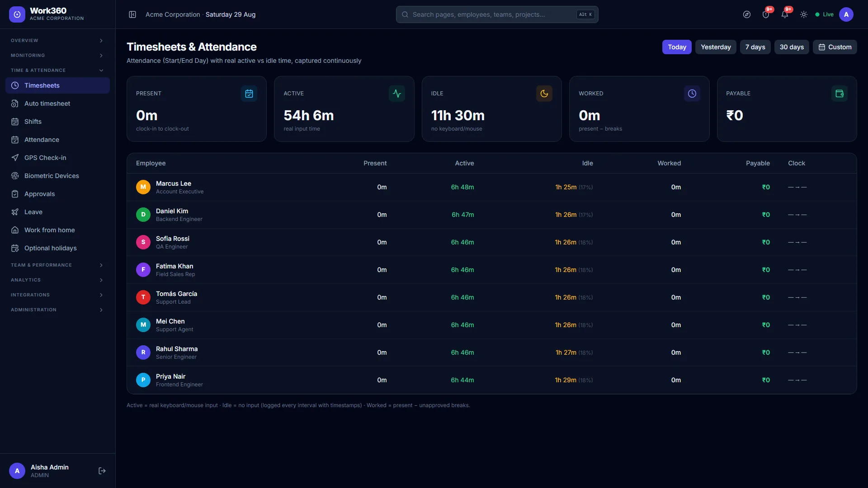Click Marcus Lee's avatar

click(143, 187)
